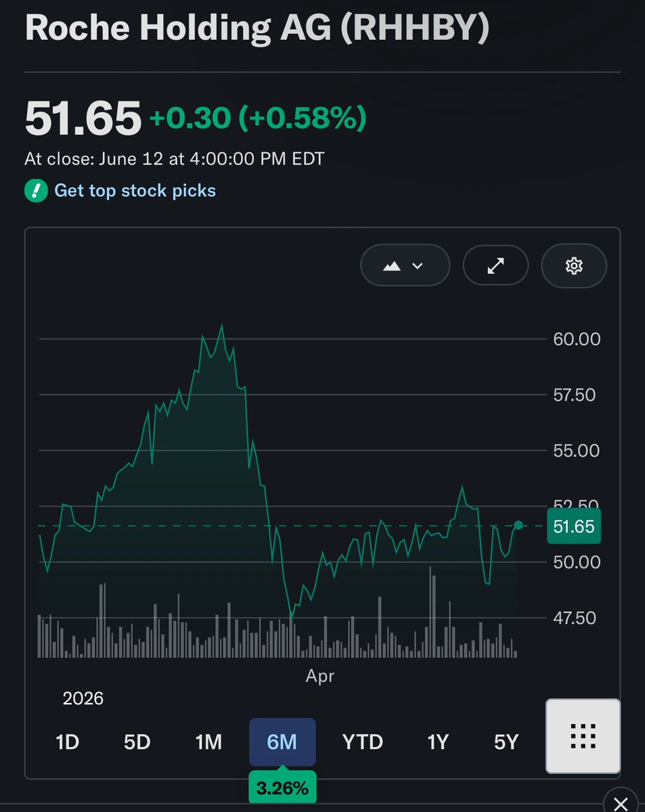Click the 51.65 current price label on chart

tap(574, 526)
